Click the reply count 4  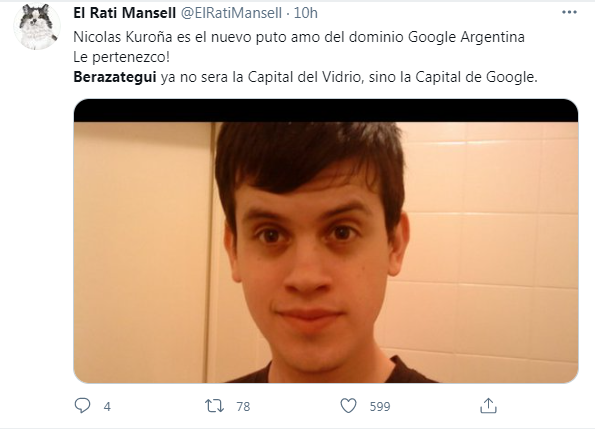pos(107,407)
